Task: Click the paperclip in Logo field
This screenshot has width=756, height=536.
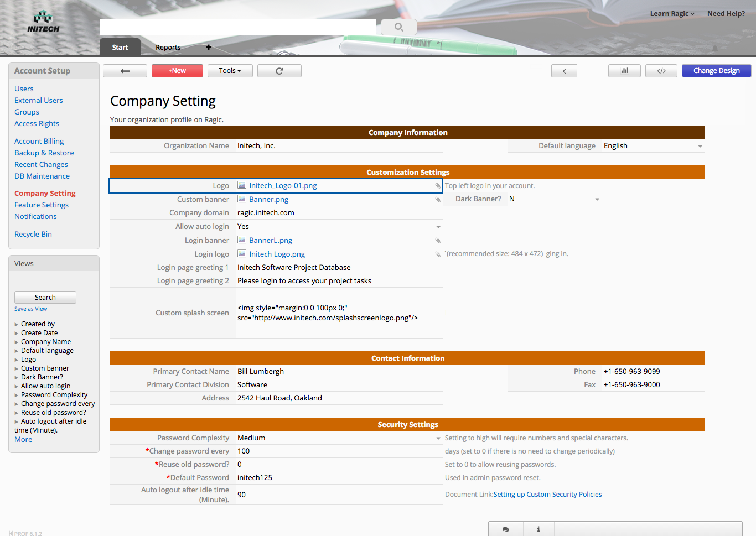Action: [x=438, y=186]
